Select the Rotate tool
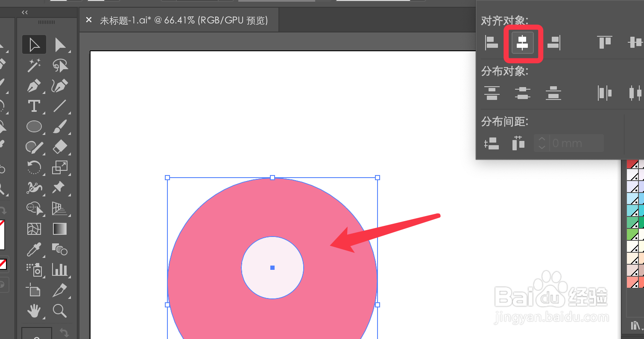644x339 pixels. tap(34, 167)
